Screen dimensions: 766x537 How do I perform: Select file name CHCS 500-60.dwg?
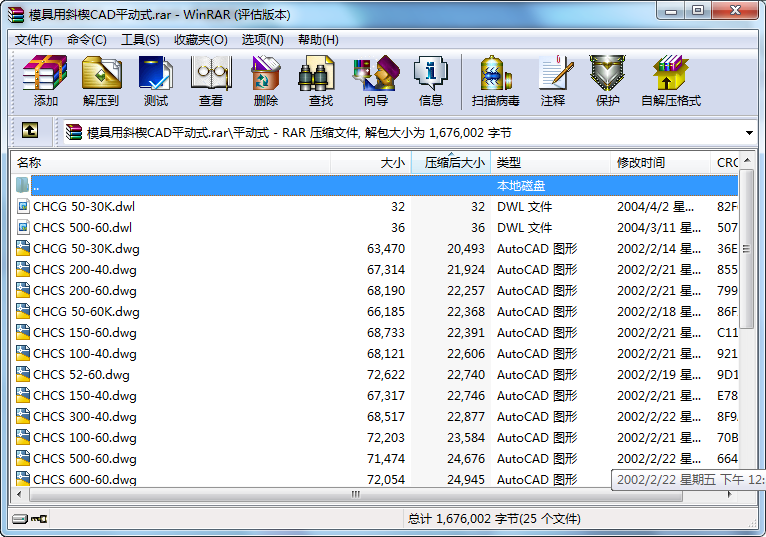click(x=85, y=459)
